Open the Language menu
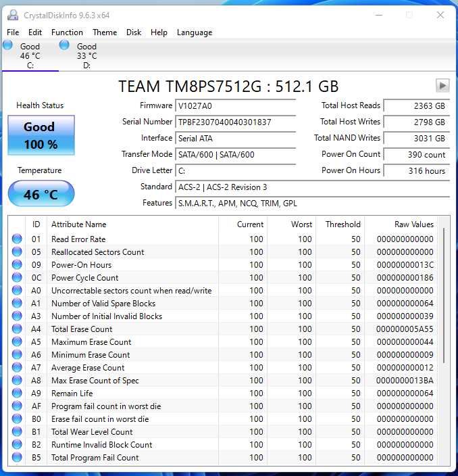The height and width of the screenshot is (476, 458). (x=195, y=32)
